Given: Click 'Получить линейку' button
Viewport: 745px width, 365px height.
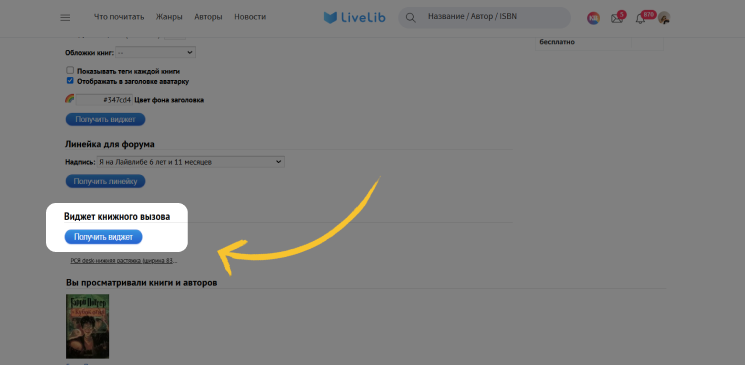Looking at the screenshot, I should [105, 181].
